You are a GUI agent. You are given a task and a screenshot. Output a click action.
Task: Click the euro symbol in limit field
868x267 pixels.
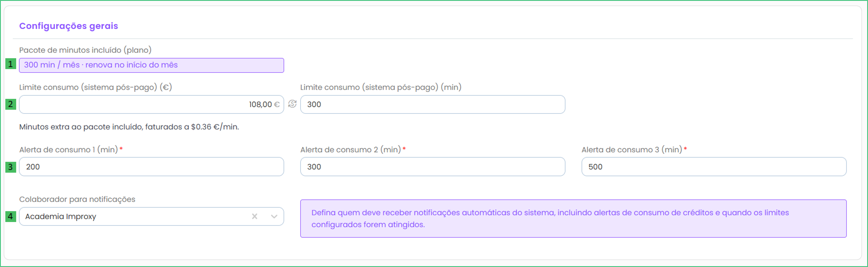[x=277, y=105]
